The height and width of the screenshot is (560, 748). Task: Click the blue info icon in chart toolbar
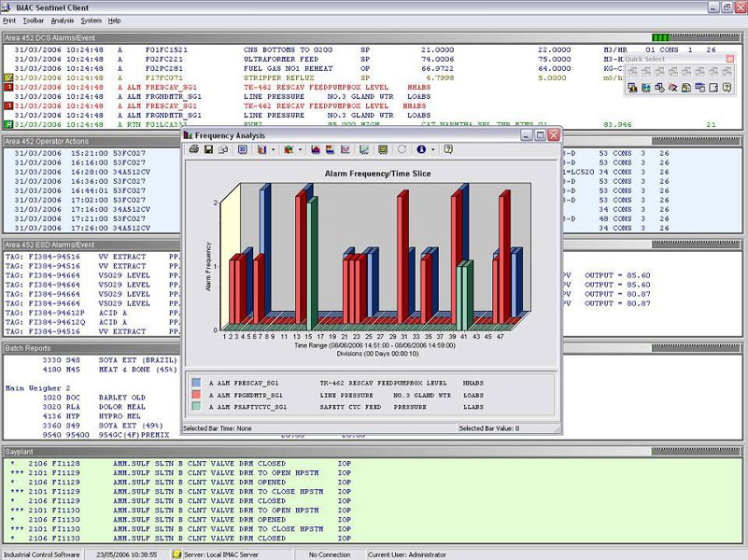(x=421, y=149)
